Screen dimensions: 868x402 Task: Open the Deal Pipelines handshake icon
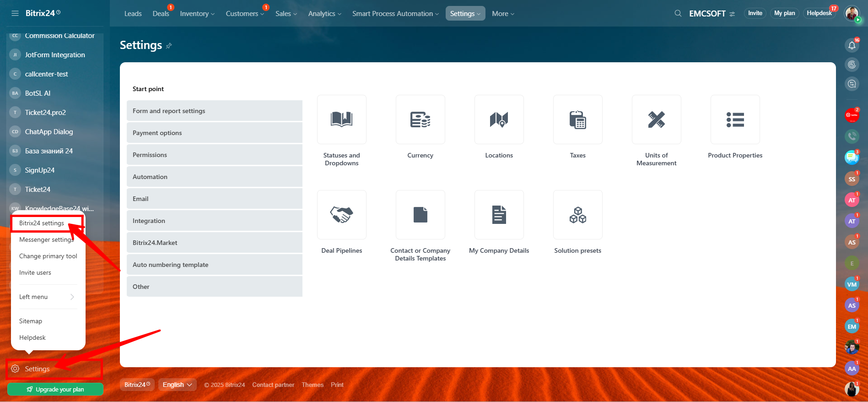pyautogui.click(x=342, y=215)
